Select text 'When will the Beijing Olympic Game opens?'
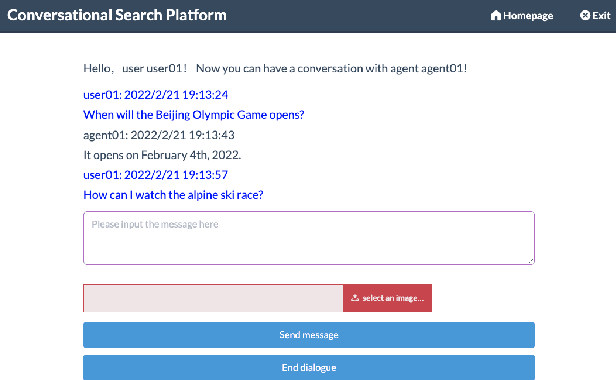616x380 pixels. (194, 115)
